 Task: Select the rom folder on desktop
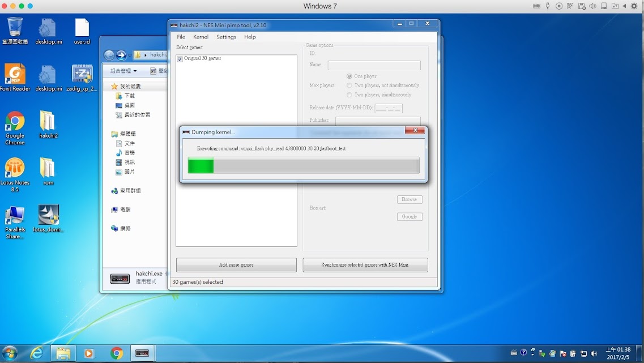tap(48, 172)
